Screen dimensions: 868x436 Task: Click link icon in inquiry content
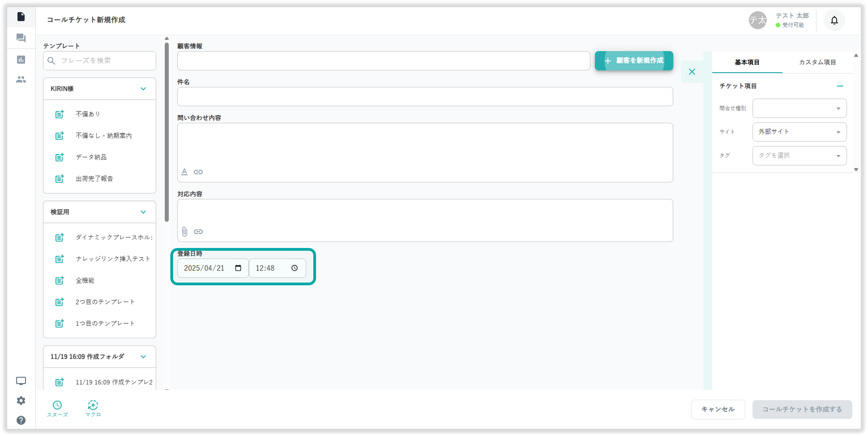tap(198, 172)
